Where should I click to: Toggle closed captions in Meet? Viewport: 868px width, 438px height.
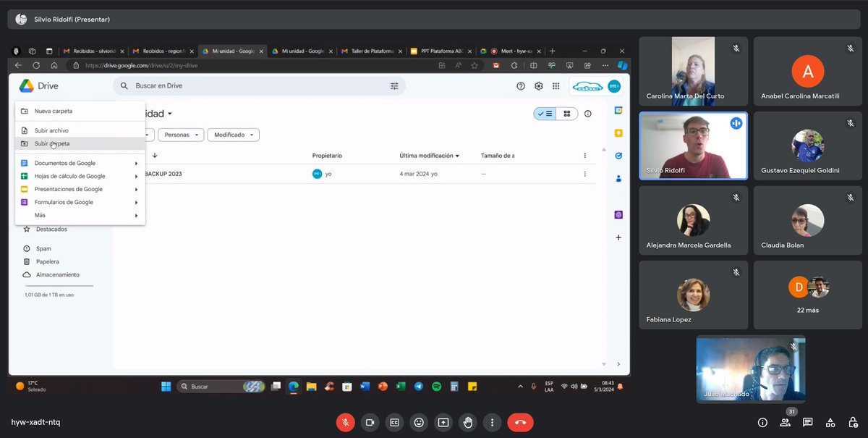(394, 422)
